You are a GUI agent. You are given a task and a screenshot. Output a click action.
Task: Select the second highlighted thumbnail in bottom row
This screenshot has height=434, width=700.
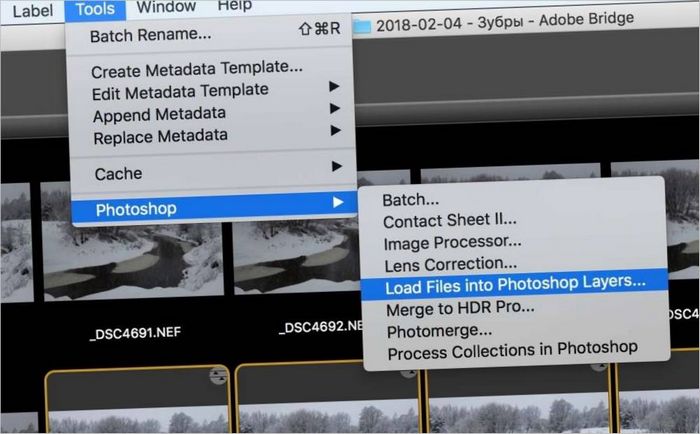328,399
